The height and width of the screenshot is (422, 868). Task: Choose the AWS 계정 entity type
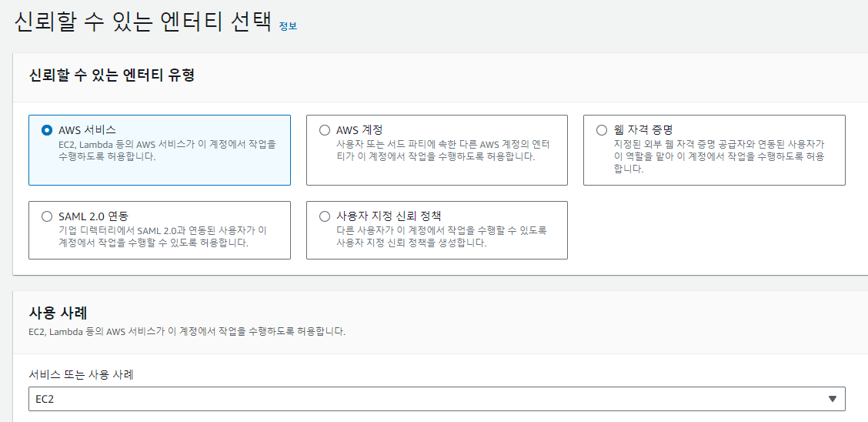click(325, 130)
